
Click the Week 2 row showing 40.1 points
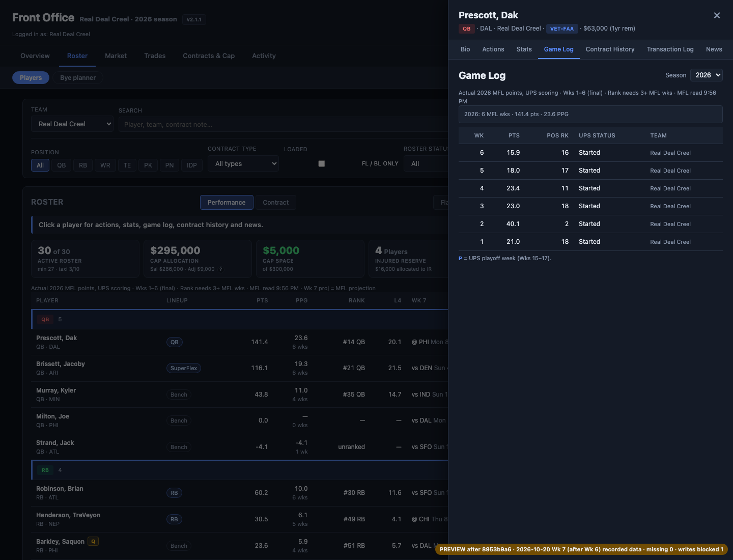click(x=590, y=224)
